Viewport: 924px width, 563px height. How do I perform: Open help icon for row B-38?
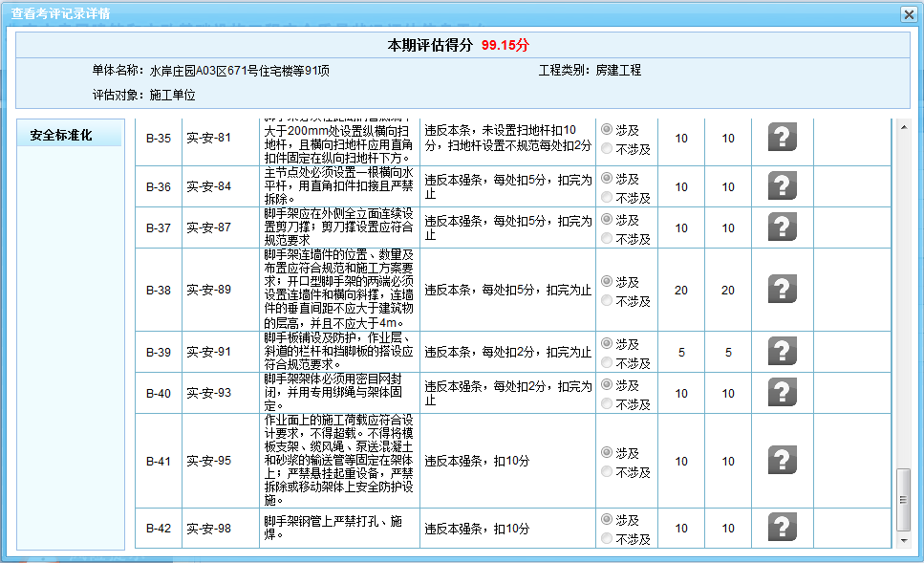(x=782, y=290)
